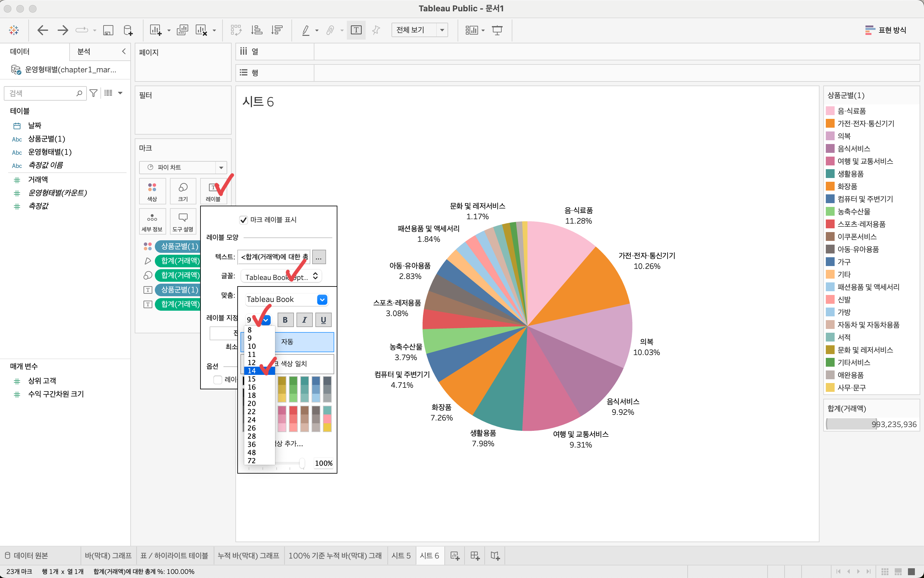
Task: Toggle the underline U font button
Action: (324, 320)
